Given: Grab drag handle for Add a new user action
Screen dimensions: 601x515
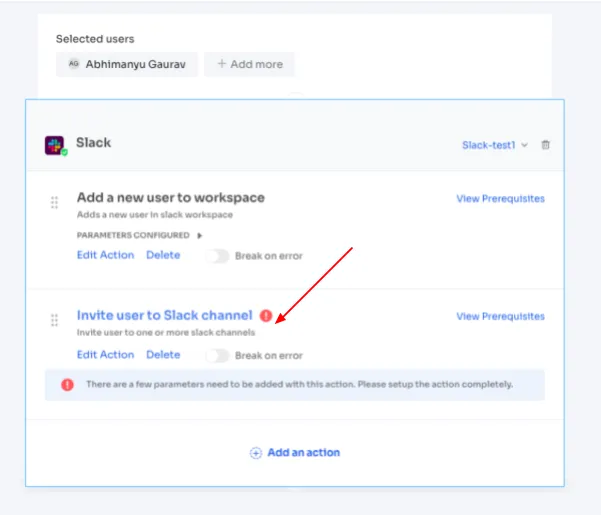Looking at the screenshot, I should [x=54, y=202].
